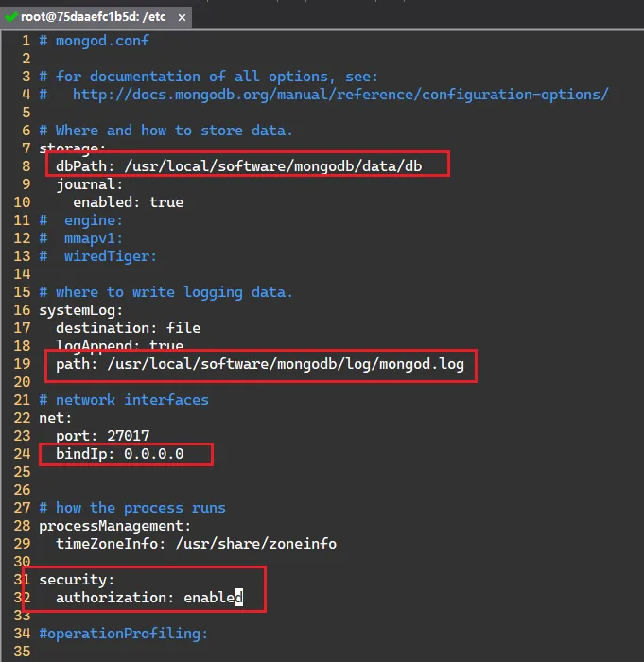The height and width of the screenshot is (662, 644).
Task: Click the green connection status icon on the tab
Action: point(11,16)
